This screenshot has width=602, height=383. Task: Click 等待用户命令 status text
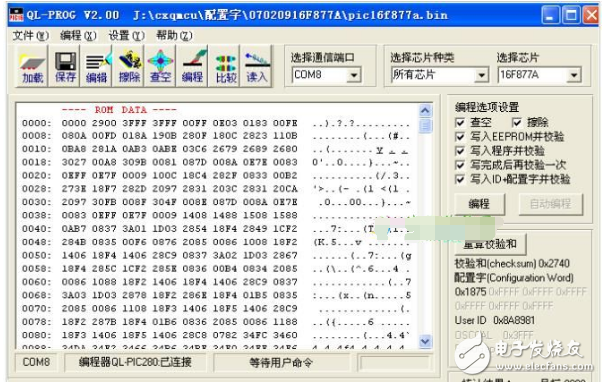(281, 362)
